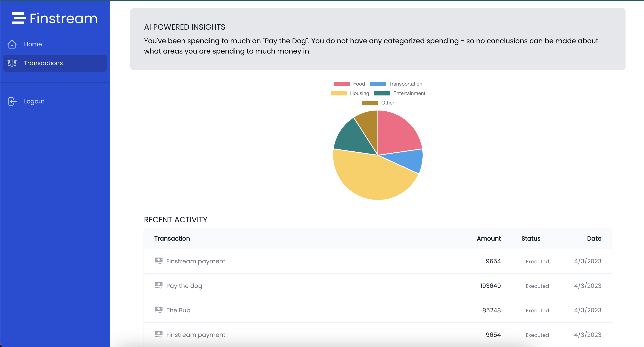Click the Finstream hamburger logo icon
Screen dimensions: 644x347
tap(19, 18)
